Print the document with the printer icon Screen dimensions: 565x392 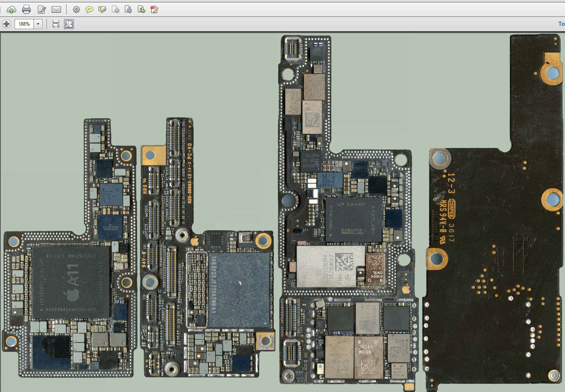[26, 9]
